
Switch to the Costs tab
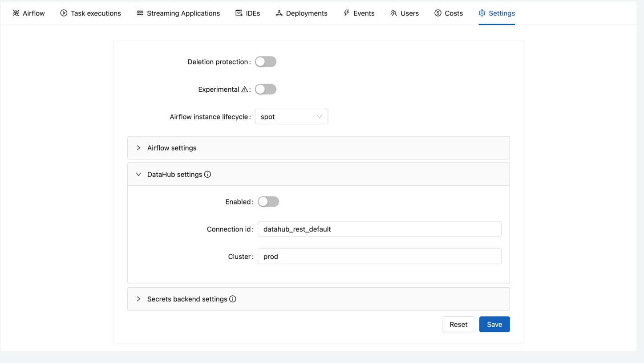point(449,13)
